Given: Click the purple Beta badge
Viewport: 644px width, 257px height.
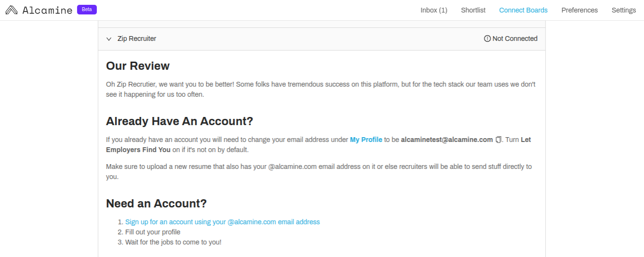Looking at the screenshot, I should pyautogui.click(x=87, y=9).
